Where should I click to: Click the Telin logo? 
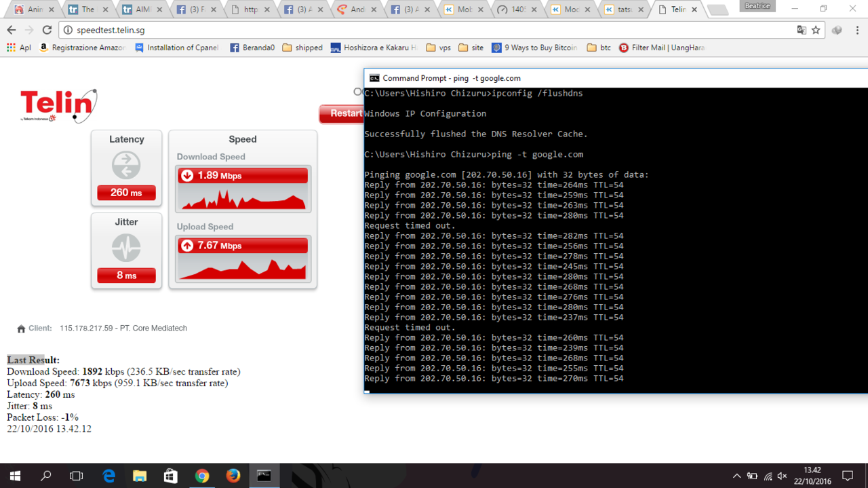[x=58, y=106]
